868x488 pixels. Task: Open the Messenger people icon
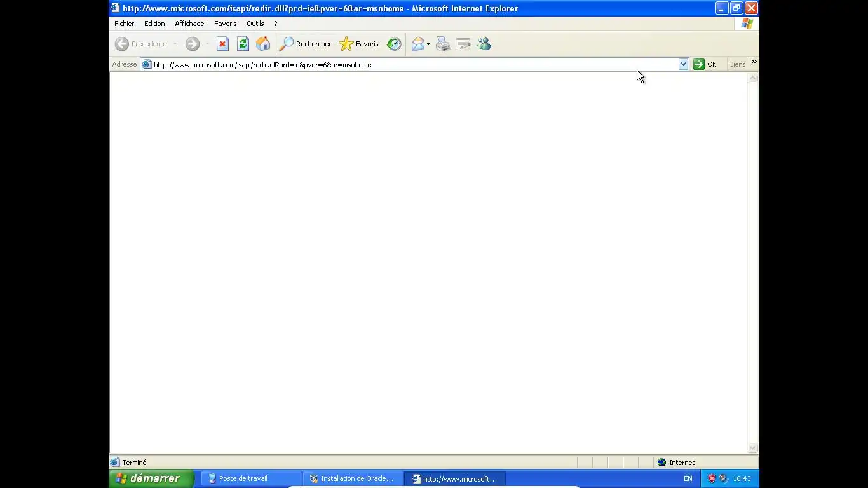pyautogui.click(x=484, y=44)
